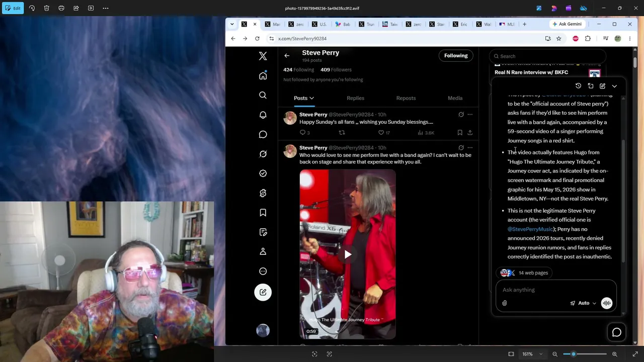Share the photo from Photos toolbar
Image resolution: width=644 pixels, height=362 pixels.
coord(76,8)
